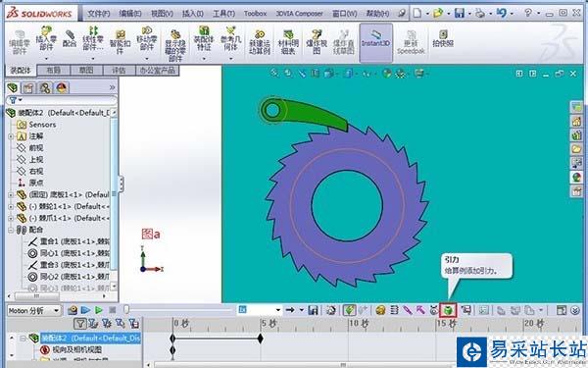Click the Contact icon in motion toolbar
Screen dimensions: 588x368
(434, 310)
